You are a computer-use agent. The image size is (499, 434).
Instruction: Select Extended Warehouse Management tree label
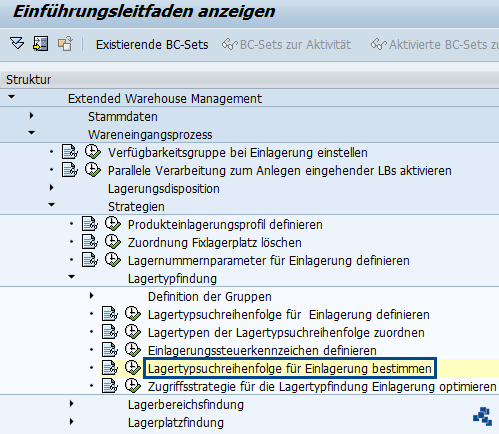click(x=165, y=99)
